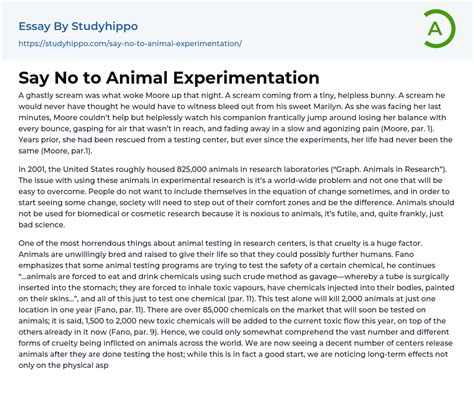Click the 'Graph. Animals in Research' citation
The height and width of the screenshot is (397, 474).
tap(388, 169)
